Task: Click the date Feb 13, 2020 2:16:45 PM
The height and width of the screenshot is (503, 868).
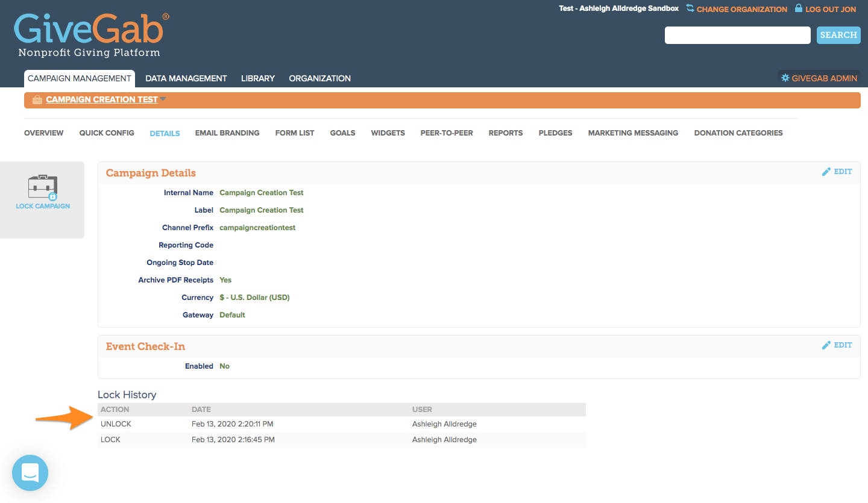Action: (x=233, y=440)
